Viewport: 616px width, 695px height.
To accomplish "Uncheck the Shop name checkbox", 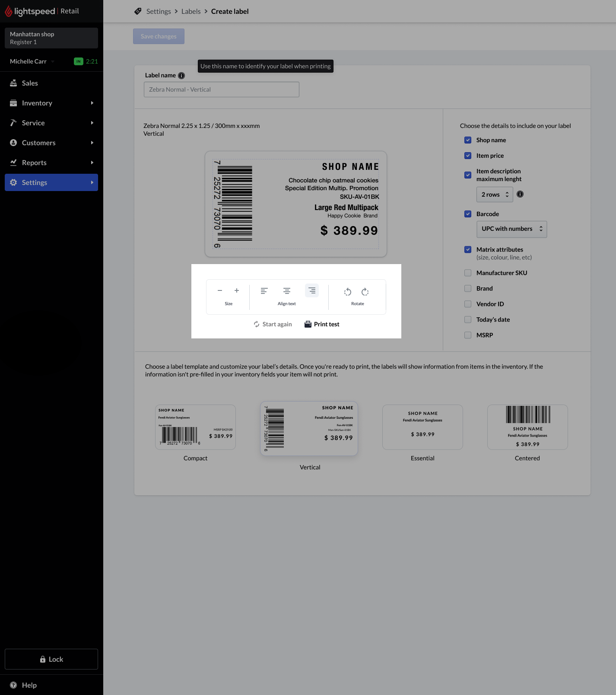I will (468, 140).
